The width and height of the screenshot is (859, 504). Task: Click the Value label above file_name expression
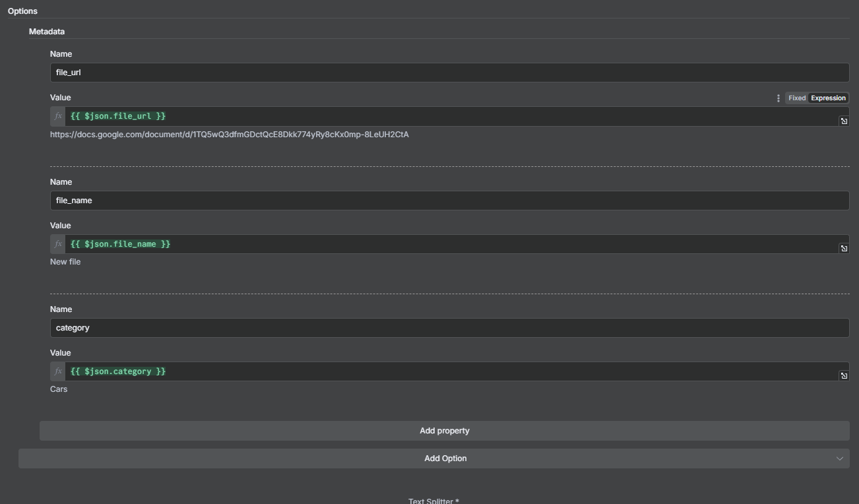click(x=60, y=226)
